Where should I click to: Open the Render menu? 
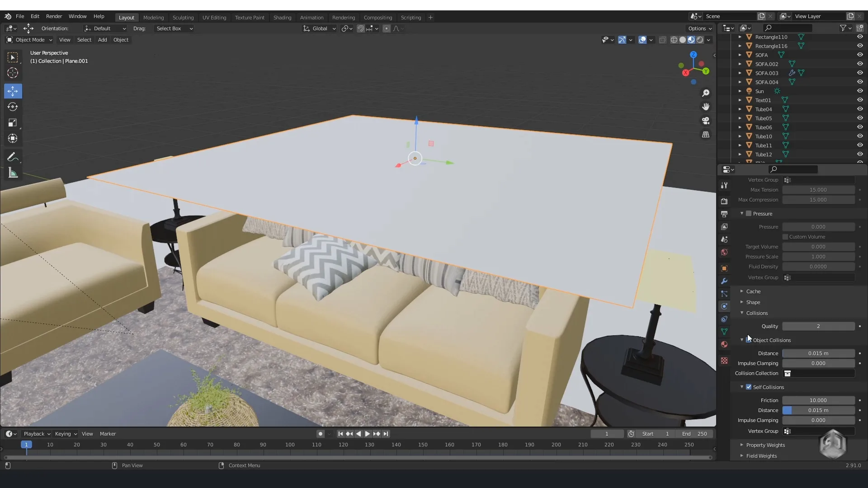click(54, 16)
